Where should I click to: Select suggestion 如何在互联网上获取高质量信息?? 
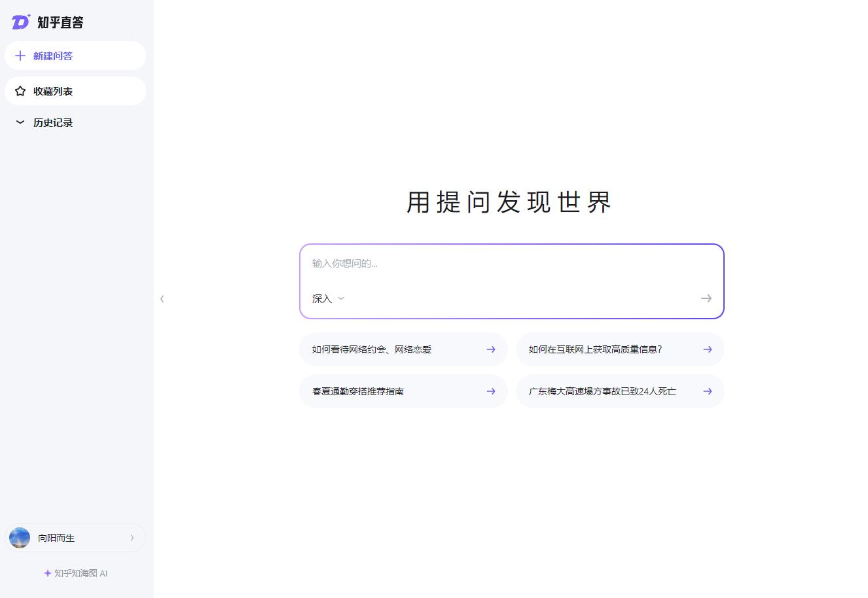620,349
